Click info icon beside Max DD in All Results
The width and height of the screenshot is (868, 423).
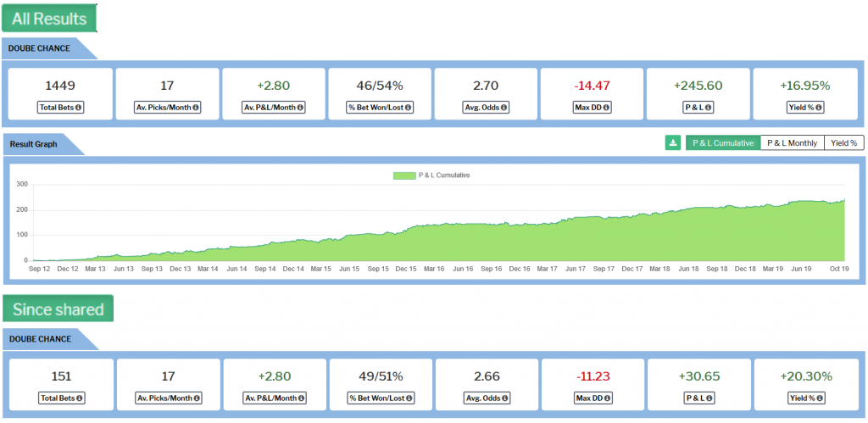pyautogui.click(x=605, y=108)
